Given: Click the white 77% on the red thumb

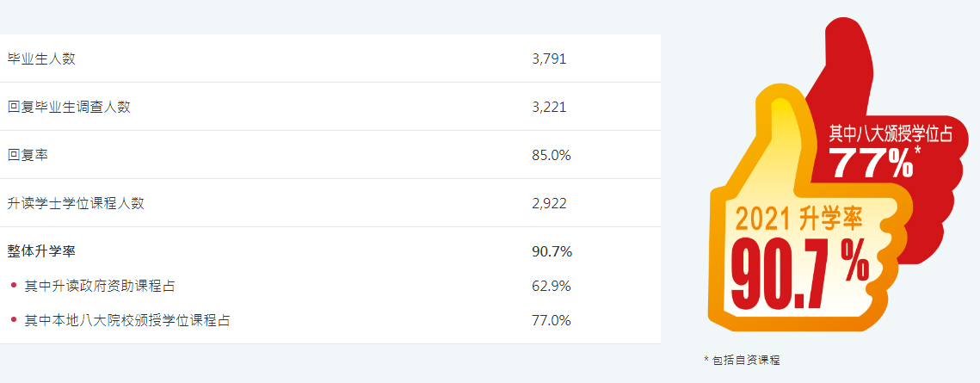Looking at the screenshot, I should pos(870,163).
